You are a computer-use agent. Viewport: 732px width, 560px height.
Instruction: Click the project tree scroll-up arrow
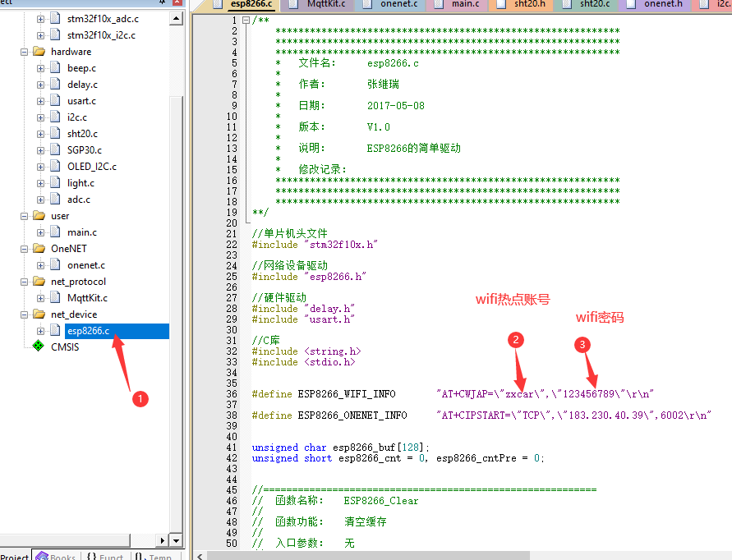click(176, 19)
